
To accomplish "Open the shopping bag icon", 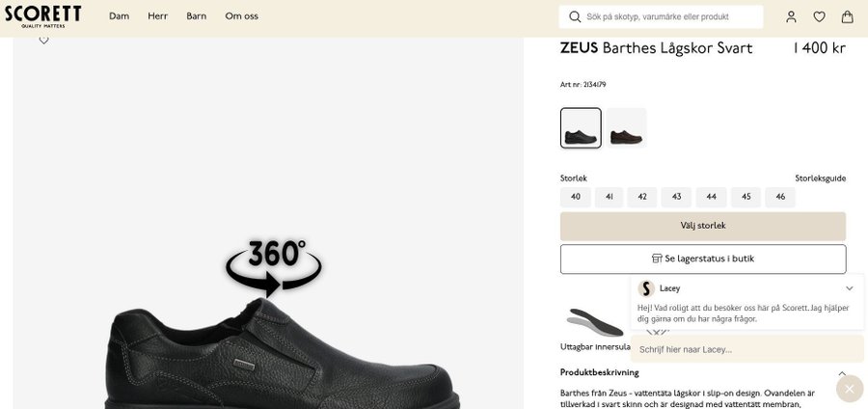I will pyautogui.click(x=847, y=16).
